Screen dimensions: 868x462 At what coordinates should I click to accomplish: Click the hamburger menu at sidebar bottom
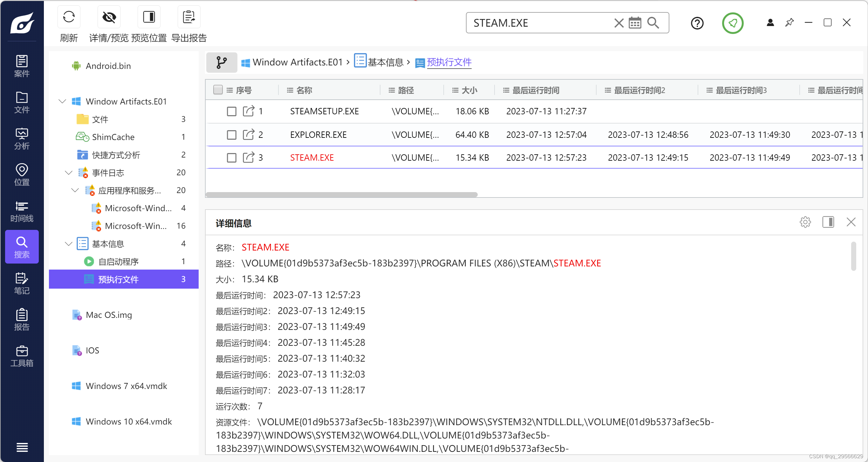(22, 447)
